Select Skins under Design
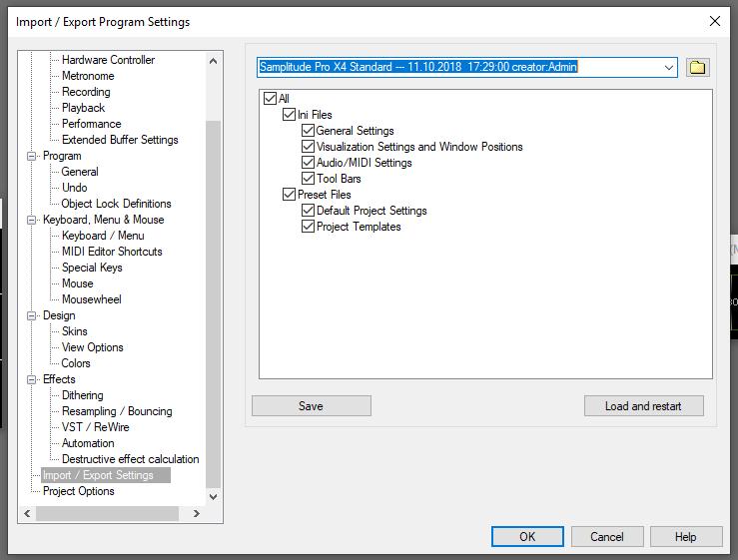This screenshot has width=738, height=560. 74,331
